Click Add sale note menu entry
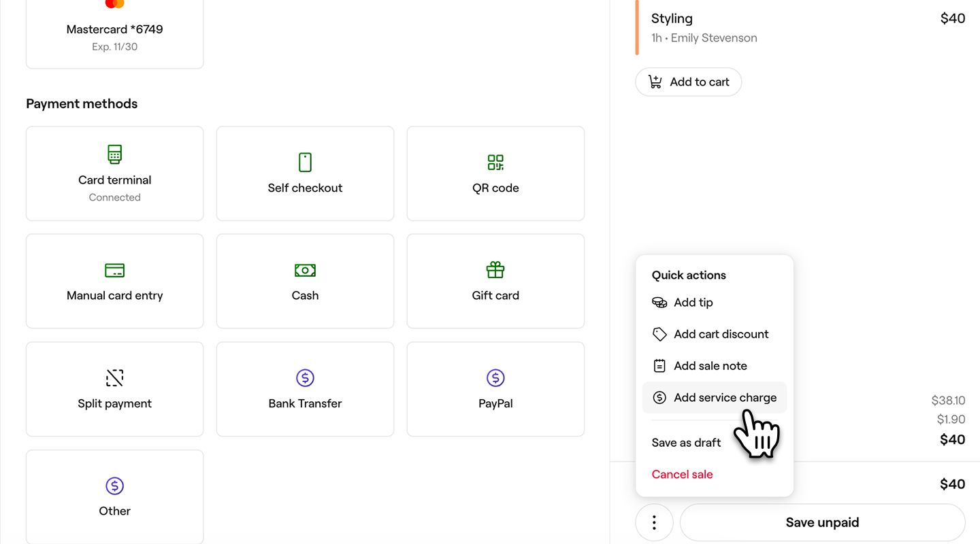Screen dimensions: 980x544 coord(710,366)
